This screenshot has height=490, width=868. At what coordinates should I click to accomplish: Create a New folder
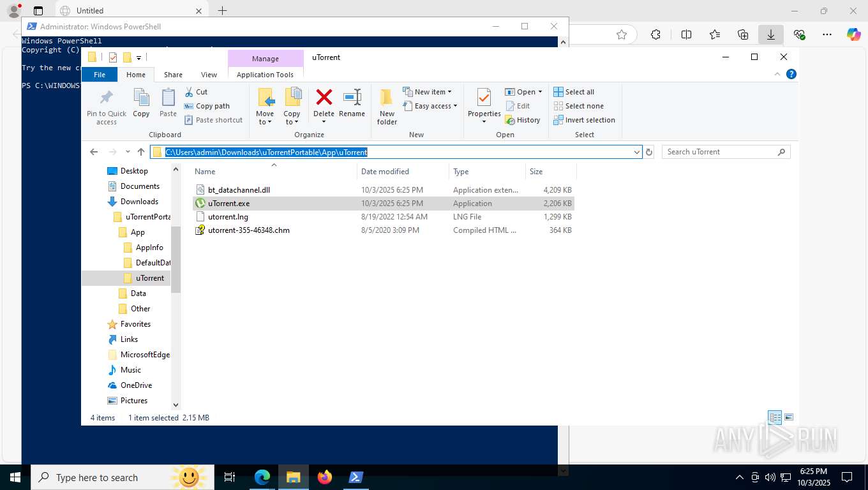pos(387,107)
